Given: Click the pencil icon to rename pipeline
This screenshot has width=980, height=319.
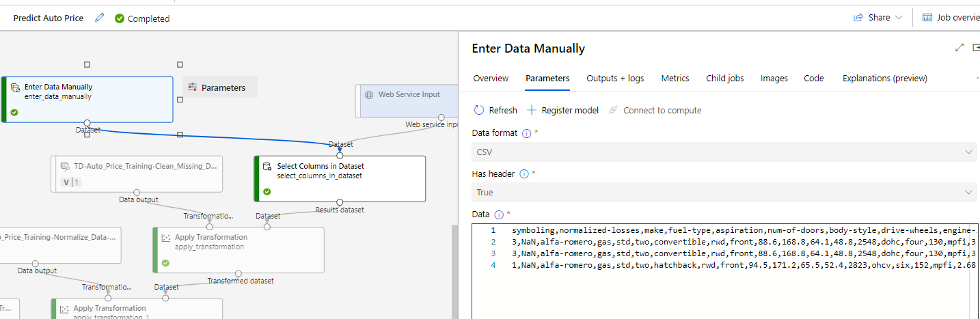Looking at the screenshot, I should tap(100, 18).
